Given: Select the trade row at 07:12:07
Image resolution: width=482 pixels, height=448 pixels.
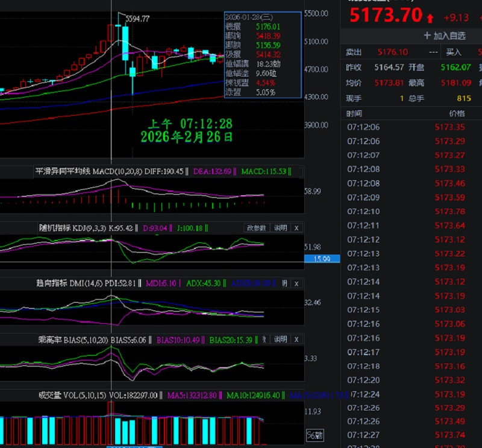Looking at the screenshot, I should [412, 155].
